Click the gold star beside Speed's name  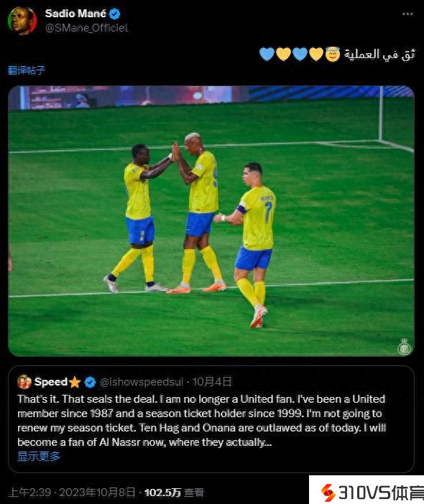coord(75,382)
